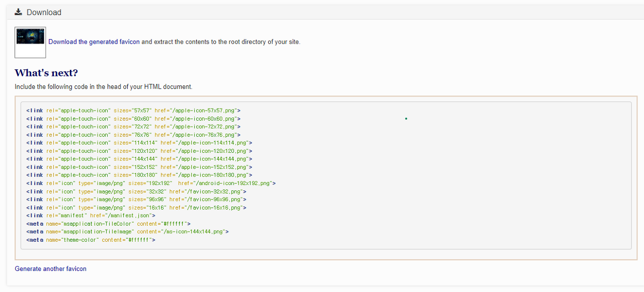
Task: Click the download arrow icon beside Download heading
Action: [19, 12]
